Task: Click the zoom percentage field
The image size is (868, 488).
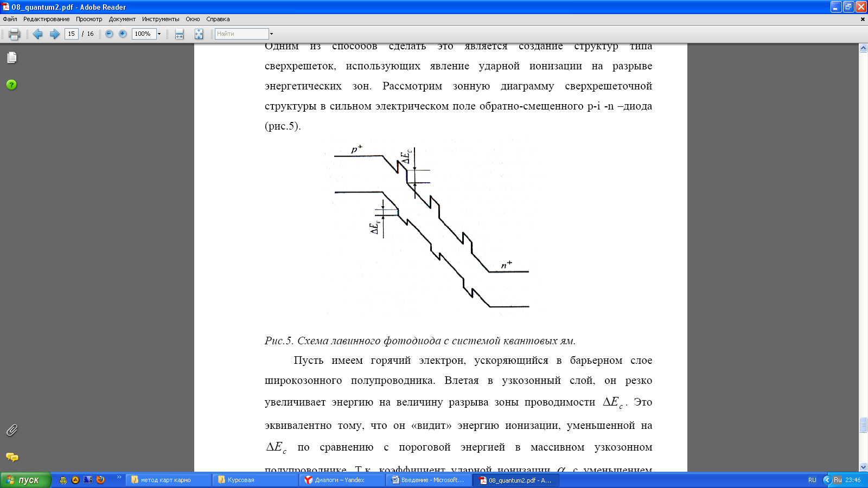Action: (144, 34)
